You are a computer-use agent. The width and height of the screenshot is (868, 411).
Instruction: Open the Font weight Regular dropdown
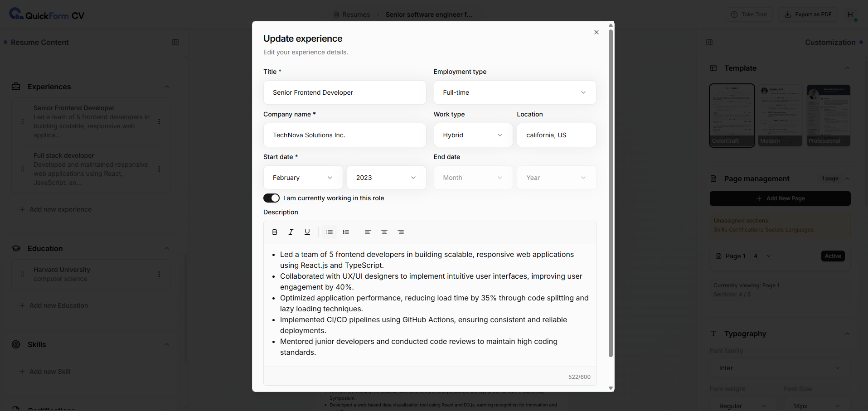743,406
